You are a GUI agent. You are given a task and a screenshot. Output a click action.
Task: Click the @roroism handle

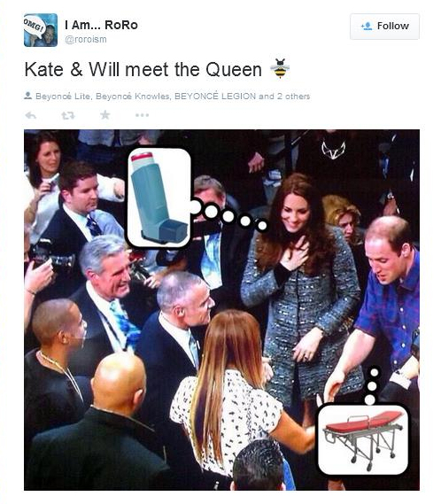[86, 40]
